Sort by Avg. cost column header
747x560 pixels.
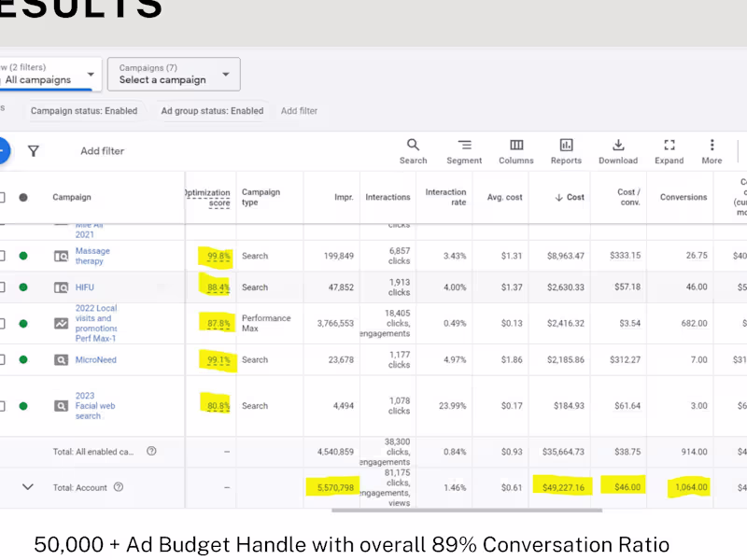(x=504, y=197)
